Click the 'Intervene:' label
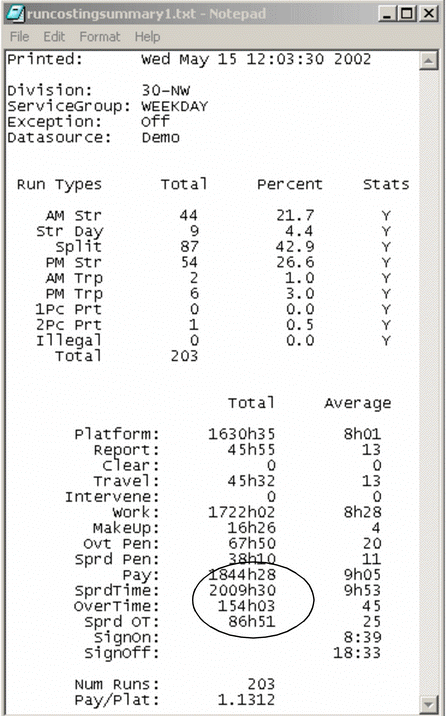The width and height of the screenshot is (447, 716). tap(112, 497)
